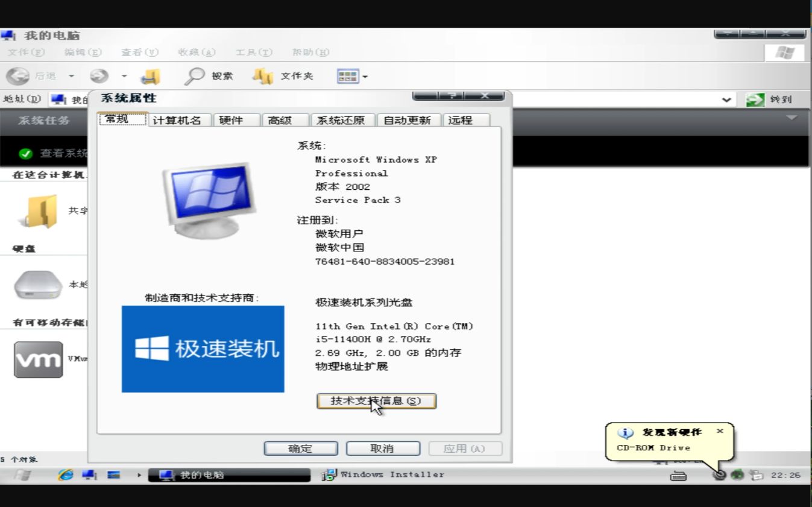
Task: Open the 工具(T) menu
Action: 254,52
